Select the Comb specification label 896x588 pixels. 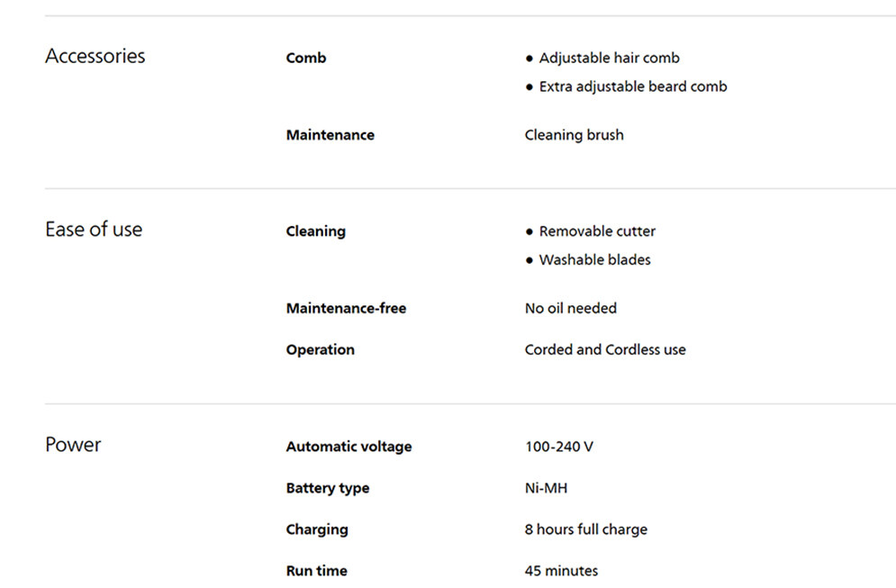pos(306,58)
